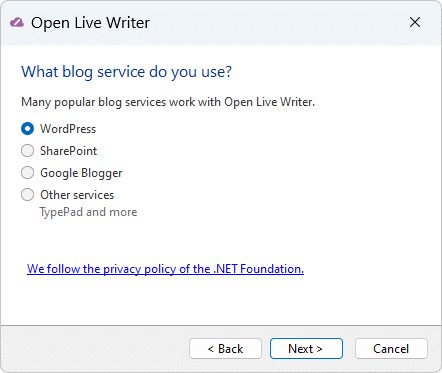The image size is (442, 373).
Task: Click the TypePad and more subtitle
Action: click(88, 212)
